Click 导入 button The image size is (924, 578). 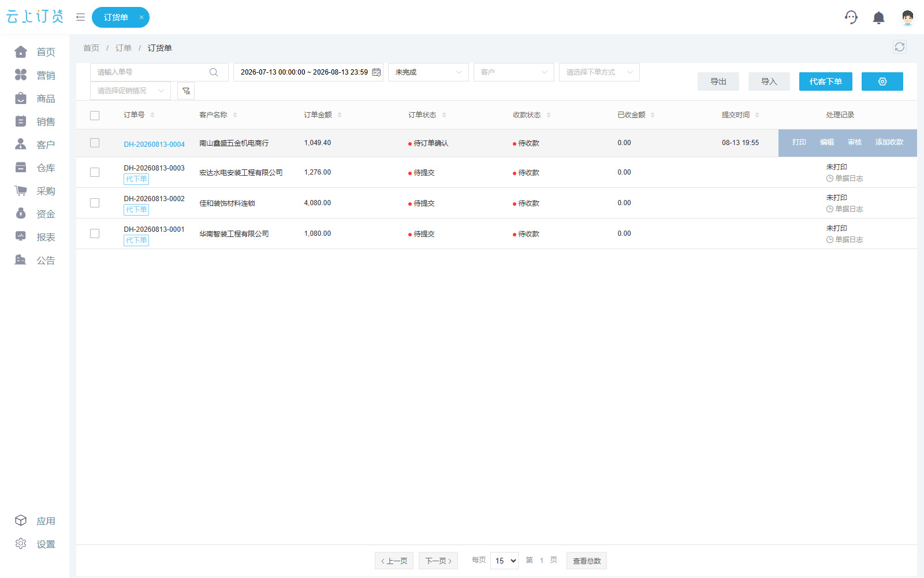[x=769, y=81]
